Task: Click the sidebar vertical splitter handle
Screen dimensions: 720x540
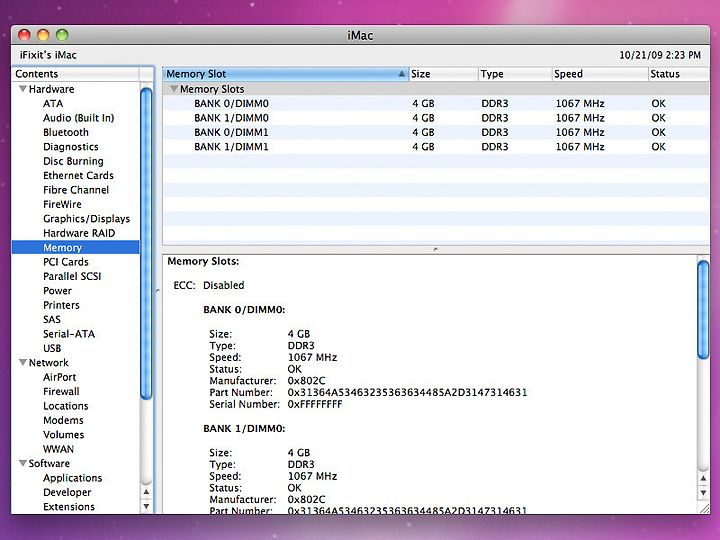Action: pyautogui.click(x=158, y=290)
